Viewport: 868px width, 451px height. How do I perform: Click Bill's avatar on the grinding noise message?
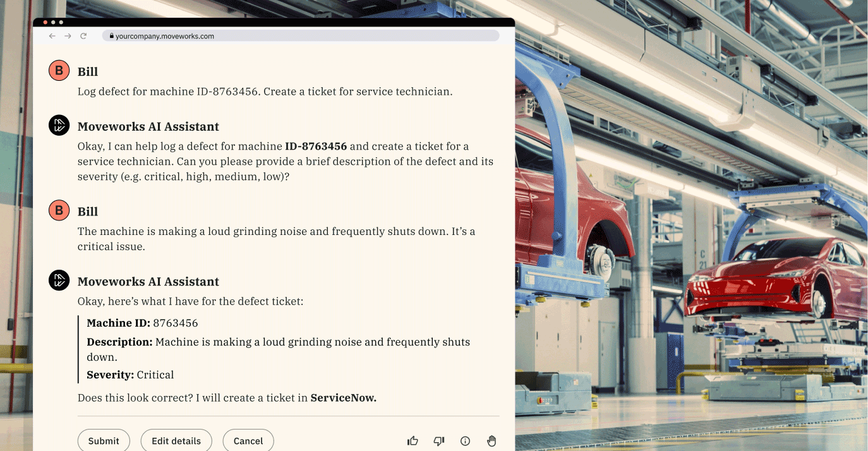(59, 210)
